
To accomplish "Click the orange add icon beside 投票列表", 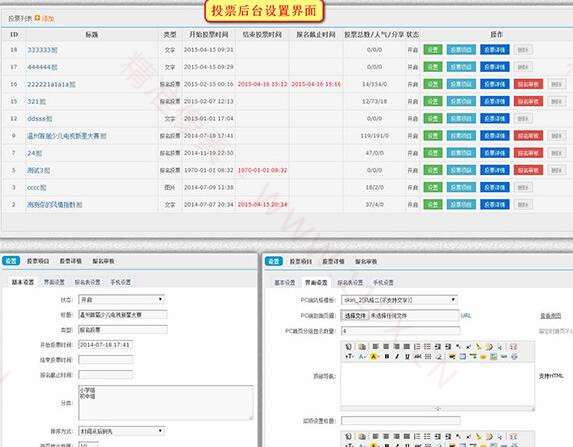I will coord(37,18).
